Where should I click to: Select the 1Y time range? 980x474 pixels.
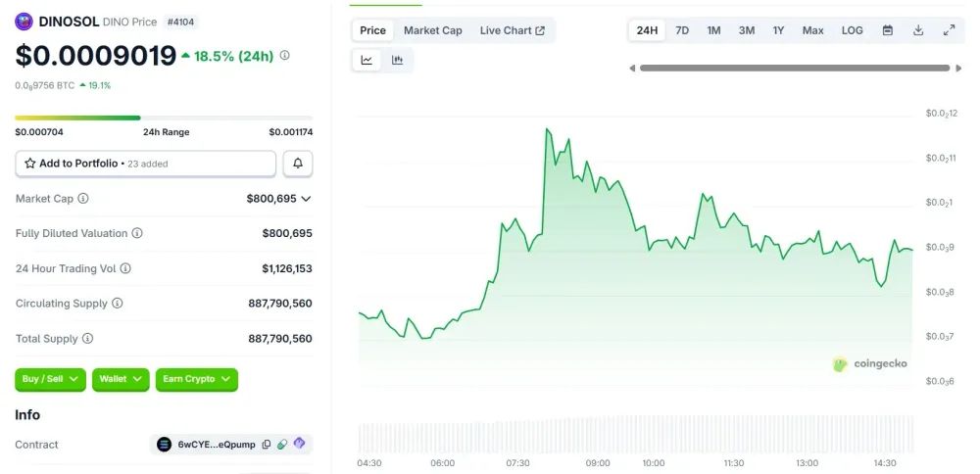point(778,30)
